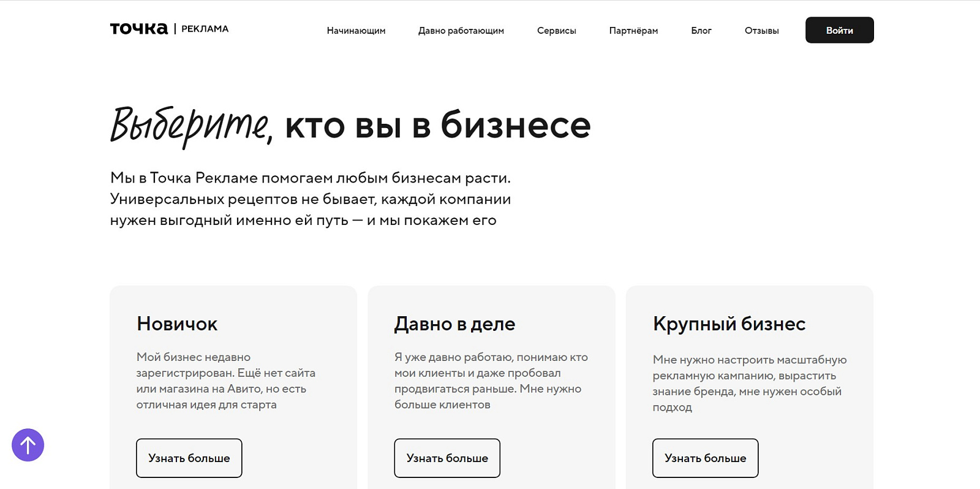Click the description starting Мне нужно настроить
The height and width of the screenshot is (489, 980).
pyautogui.click(x=750, y=383)
